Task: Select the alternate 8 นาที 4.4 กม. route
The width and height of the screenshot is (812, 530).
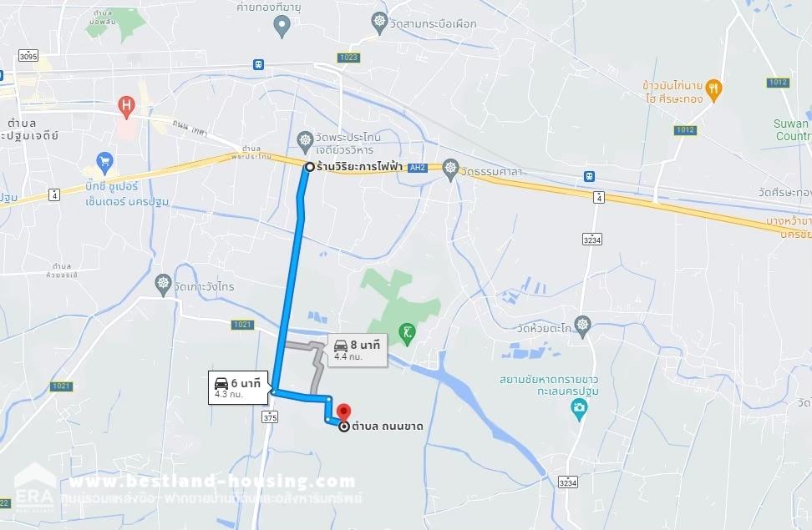Action: (x=358, y=350)
